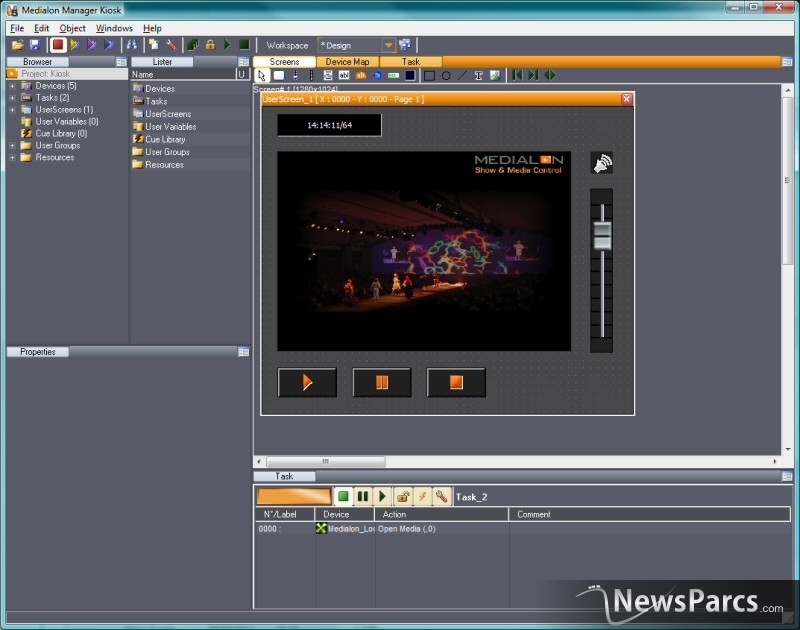Click the workspace manager icon beside Design dropdown
This screenshot has height=630, width=800.
(x=405, y=45)
